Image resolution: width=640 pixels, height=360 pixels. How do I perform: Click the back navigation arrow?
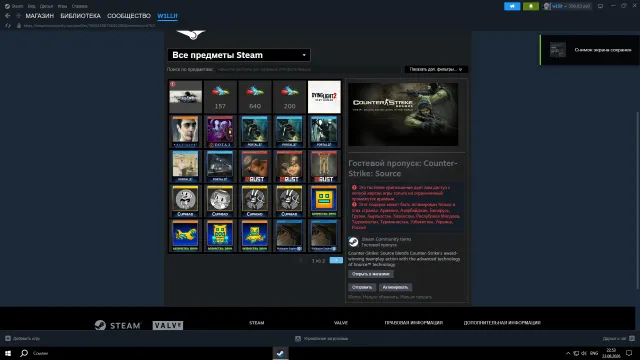click(8, 16)
